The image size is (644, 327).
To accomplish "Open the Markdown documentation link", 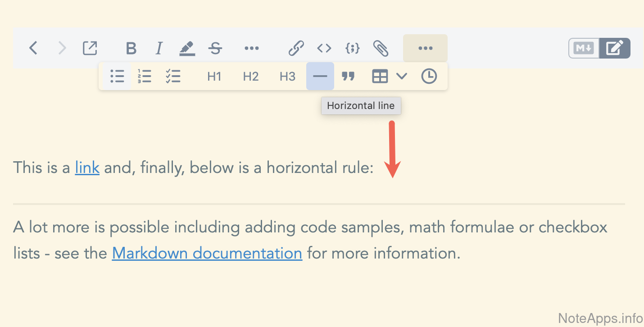I will click(207, 253).
